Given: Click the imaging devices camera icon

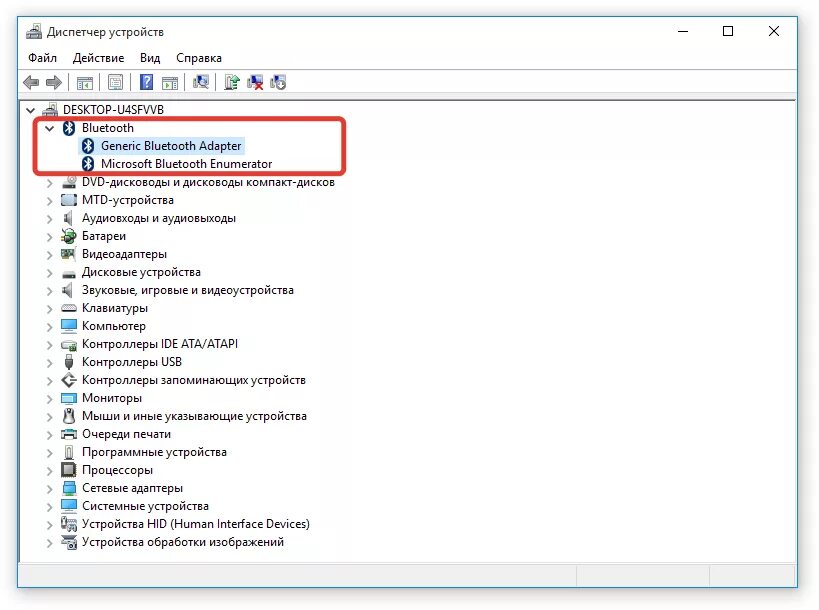Looking at the screenshot, I should pyautogui.click(x=69, y=542).
